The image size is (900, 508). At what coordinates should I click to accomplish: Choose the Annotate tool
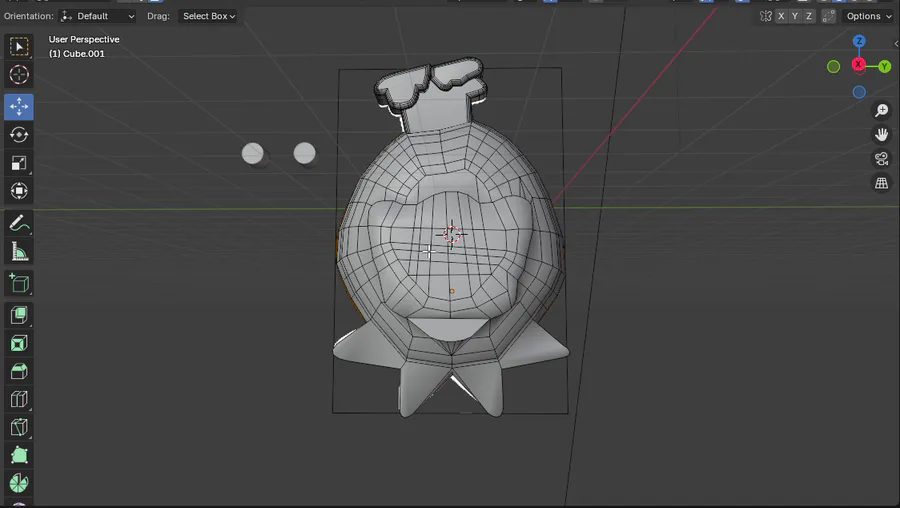pyautogui.click(x=19, y=223)
